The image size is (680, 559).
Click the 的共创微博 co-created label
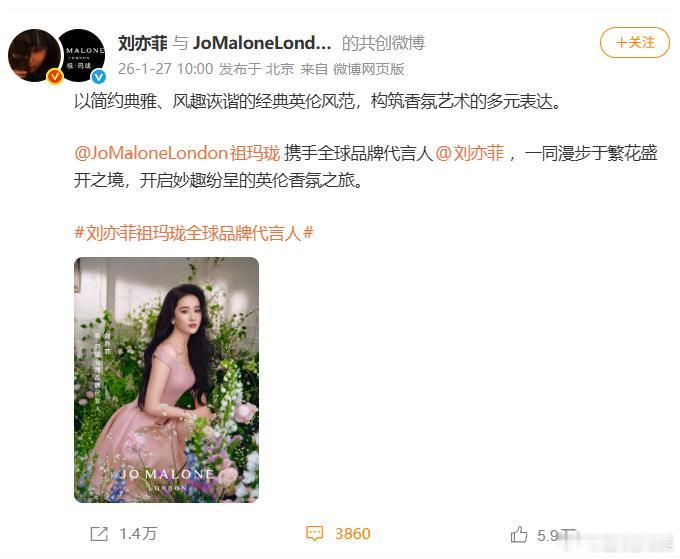click(383, 43)
